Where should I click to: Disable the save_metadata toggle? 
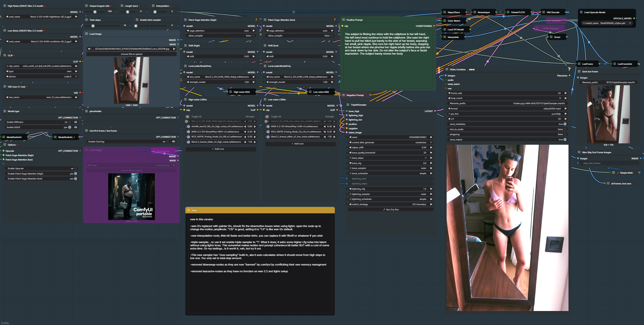(x=565, y=124)
